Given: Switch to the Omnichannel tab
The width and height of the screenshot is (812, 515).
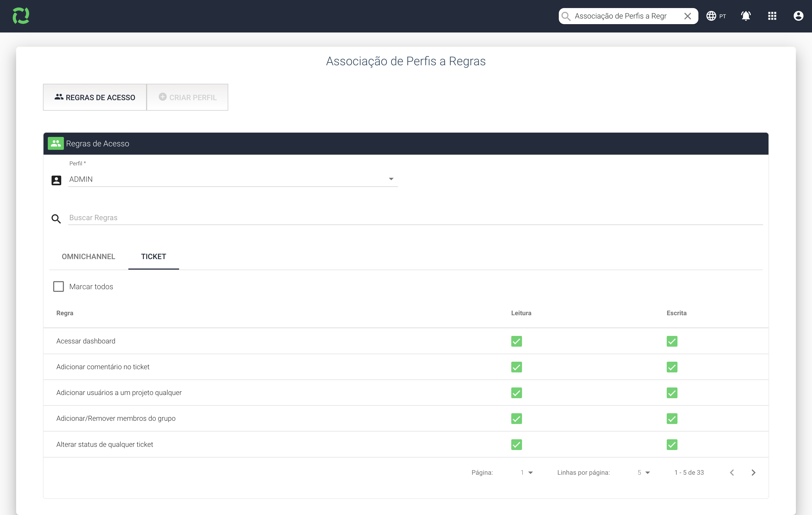Looking at the screenshot, I should pyautogui.click(x=88, y=256).
